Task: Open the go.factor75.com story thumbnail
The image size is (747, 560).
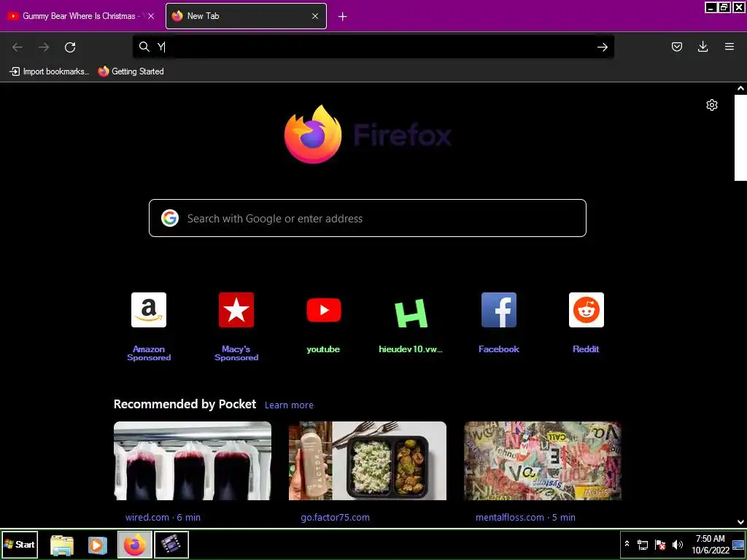Action: tap(368, 461)
